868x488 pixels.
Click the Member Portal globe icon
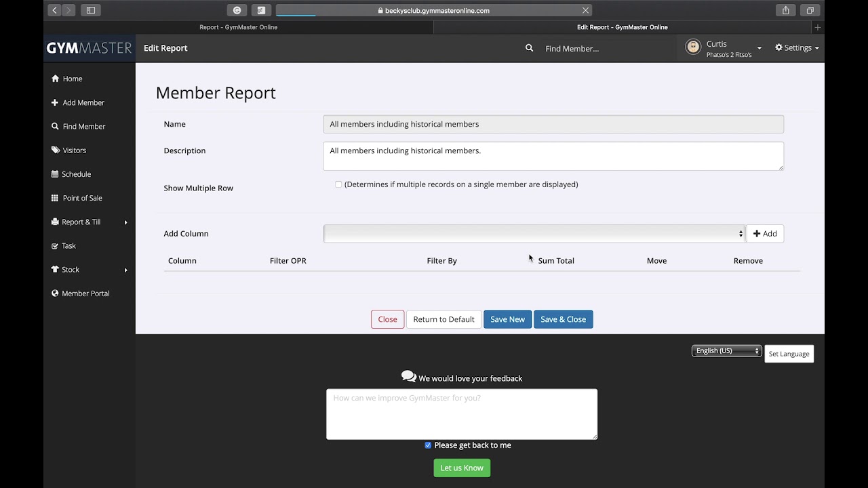[x=55, y=293]
